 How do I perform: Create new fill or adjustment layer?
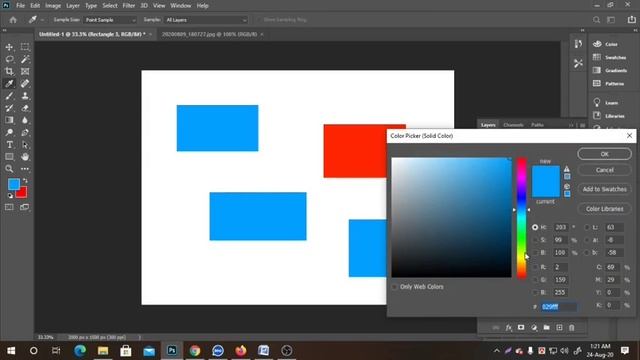(x=534, y=327)
